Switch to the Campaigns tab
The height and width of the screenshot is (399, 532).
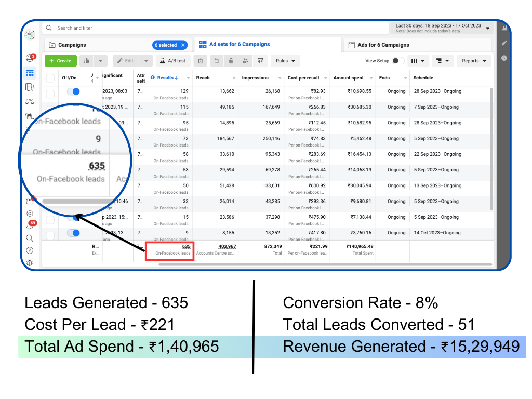click(73, 45)
